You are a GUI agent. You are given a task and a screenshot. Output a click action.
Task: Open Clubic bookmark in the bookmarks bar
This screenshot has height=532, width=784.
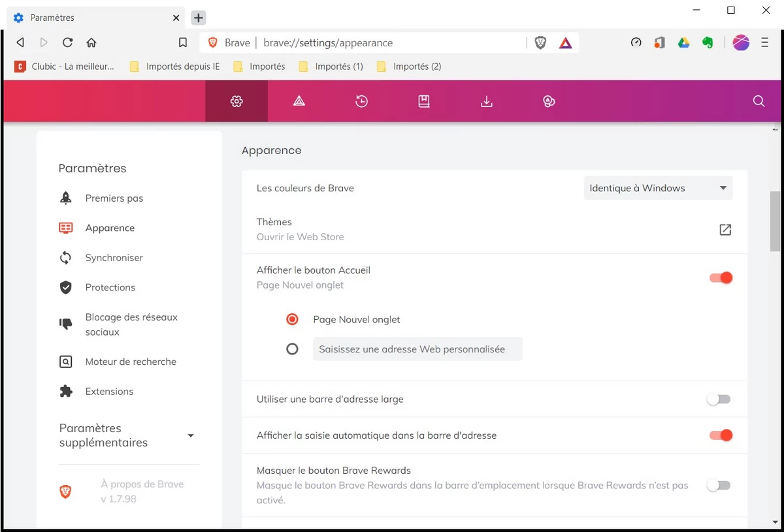pyautogui.click(x=64, y=66)
